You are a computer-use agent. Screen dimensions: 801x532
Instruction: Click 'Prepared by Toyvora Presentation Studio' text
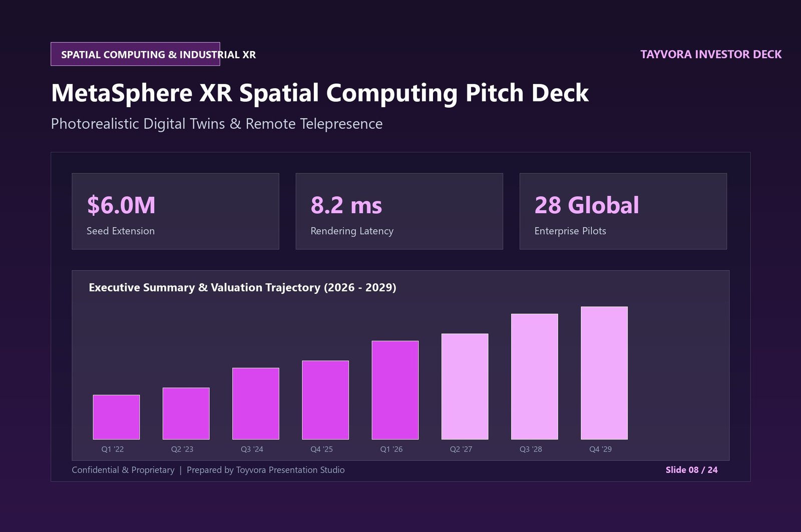point(266,470)
